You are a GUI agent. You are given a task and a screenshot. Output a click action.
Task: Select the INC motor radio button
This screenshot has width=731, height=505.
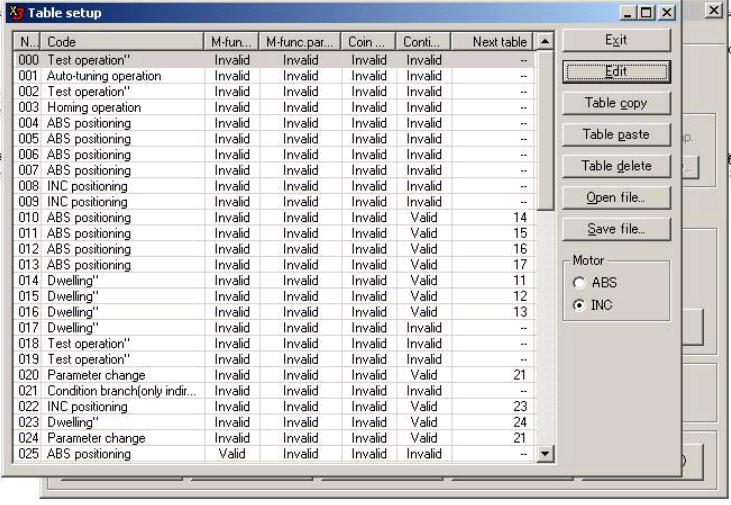[580, 305]
